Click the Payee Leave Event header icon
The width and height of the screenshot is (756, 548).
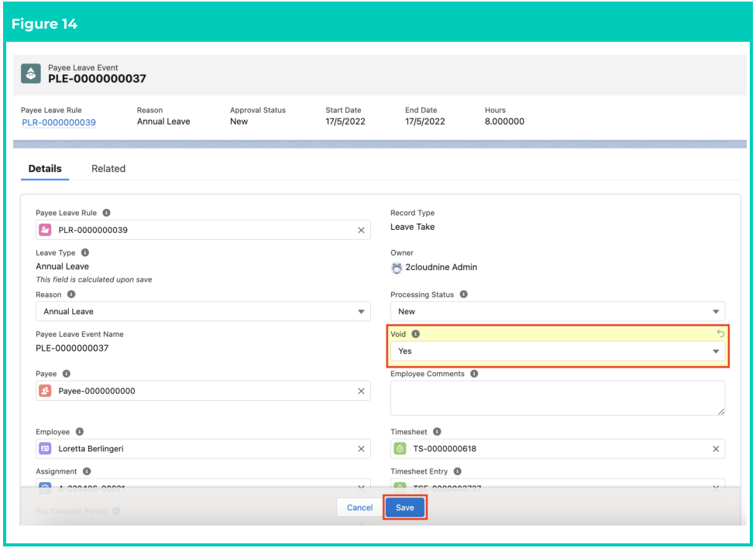31,74
